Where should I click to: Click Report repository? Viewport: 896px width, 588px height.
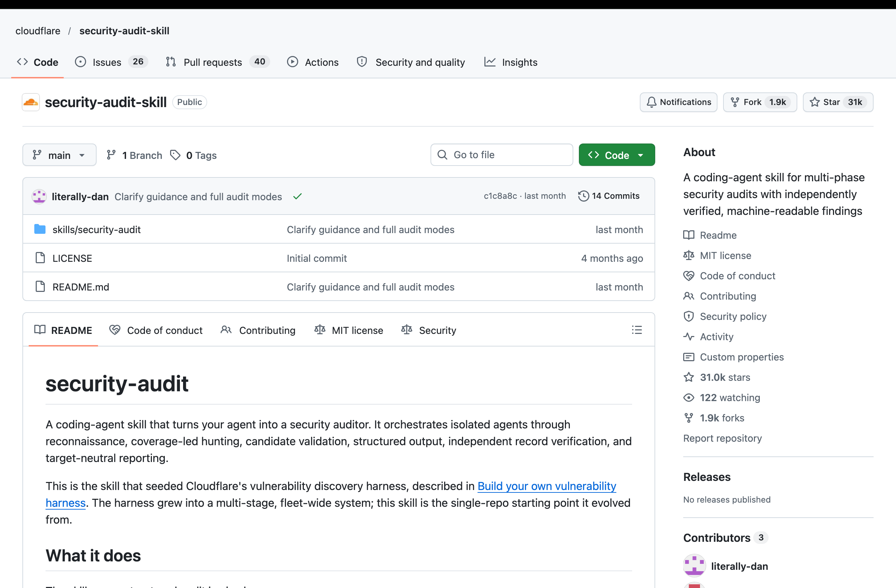pos(722,438)
